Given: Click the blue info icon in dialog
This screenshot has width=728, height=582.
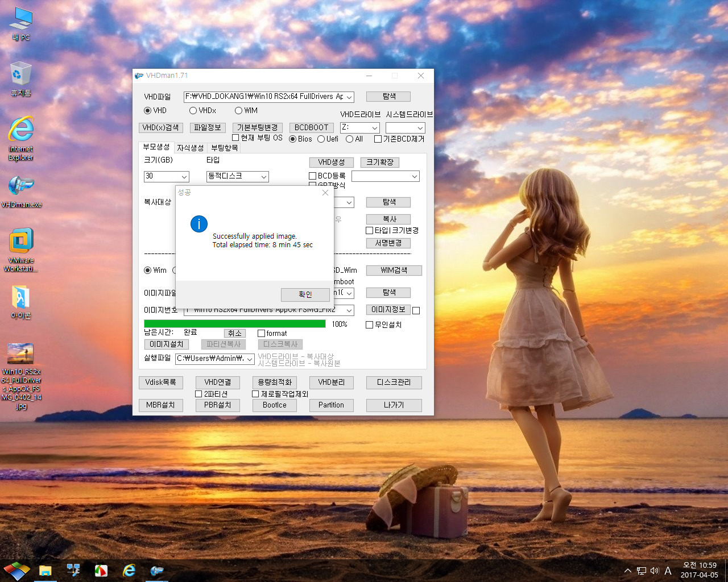Looking at the screenshot, I should tap(199, 224).
